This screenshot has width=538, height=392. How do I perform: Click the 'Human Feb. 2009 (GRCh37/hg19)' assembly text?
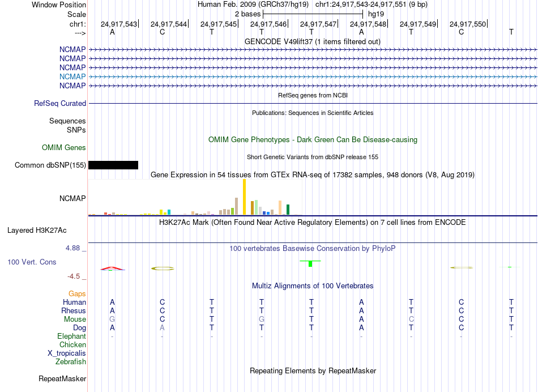coord(253,5)
